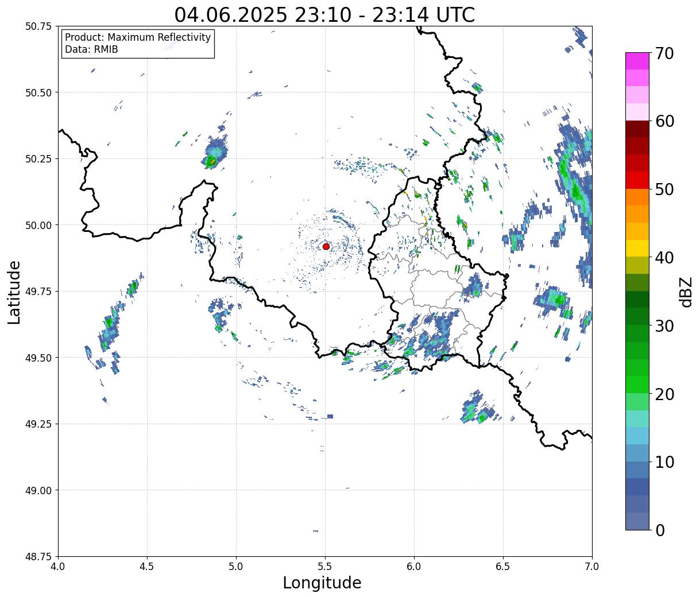Click the red radar site marker
This screenshot has width=700, height=597.
coord(326,246)
